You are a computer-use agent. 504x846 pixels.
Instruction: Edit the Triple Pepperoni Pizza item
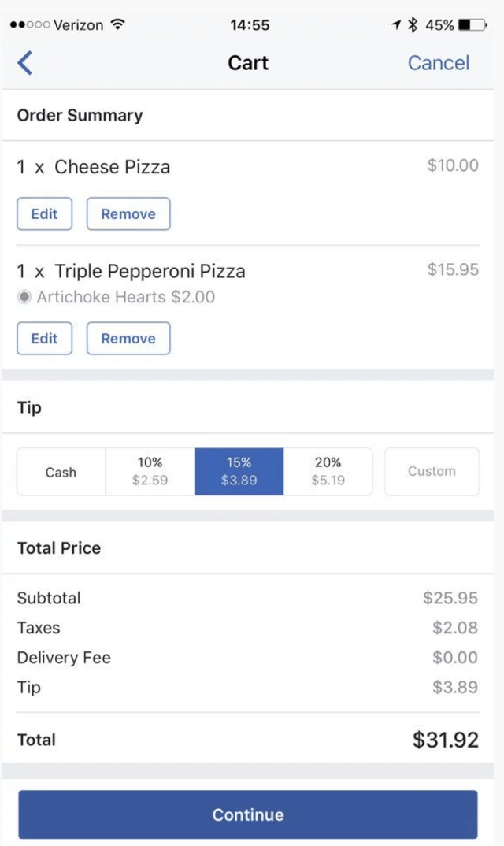click(x=44, y=338)
